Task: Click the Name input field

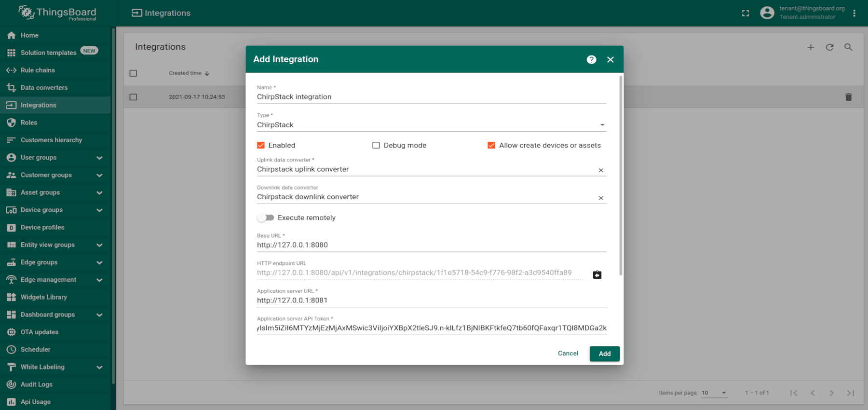Action: 432,97
